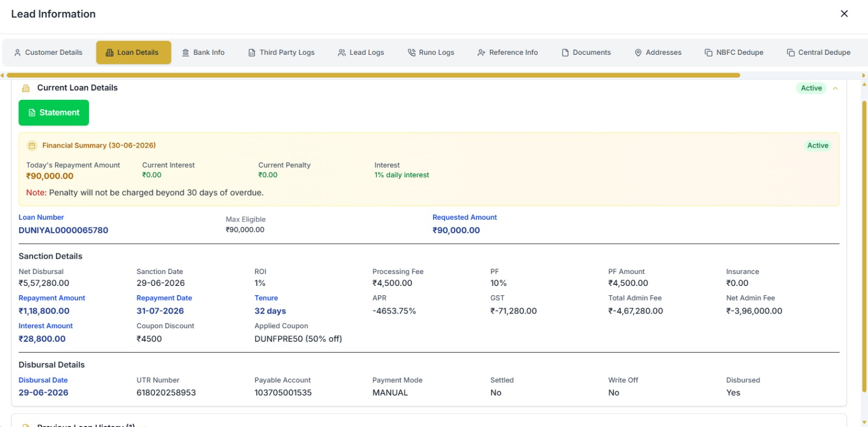Screen dimensions: 868x427
Task: Click left arrow of horizontal tab scrollbar
Action: (x=3, y=75)
